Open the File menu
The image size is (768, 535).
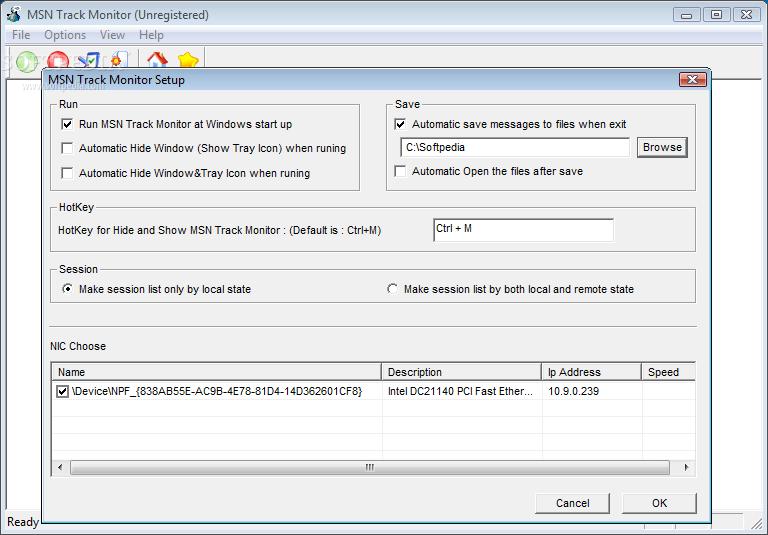pyautogui.click(x=21, y=35)
